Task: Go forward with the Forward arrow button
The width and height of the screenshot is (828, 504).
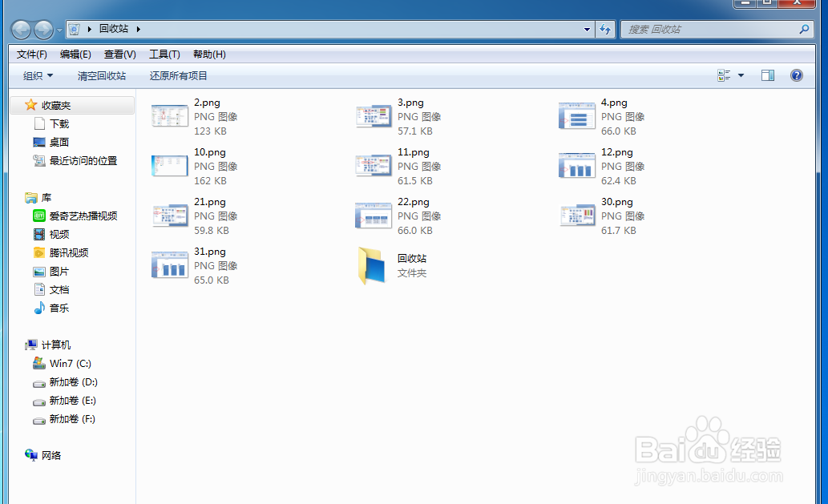Action: (x=43, y=30)
